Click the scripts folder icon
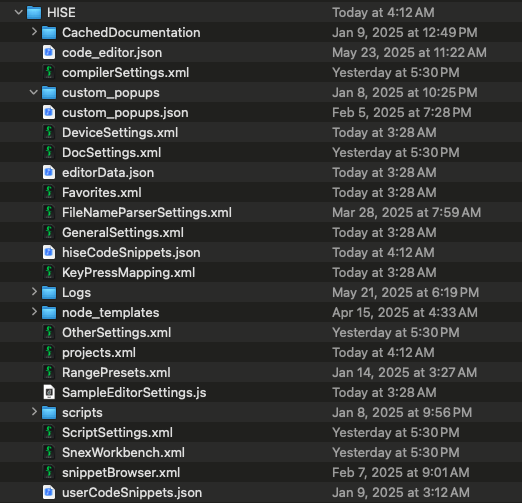This screenshot has height=503, width=522. 49,413
